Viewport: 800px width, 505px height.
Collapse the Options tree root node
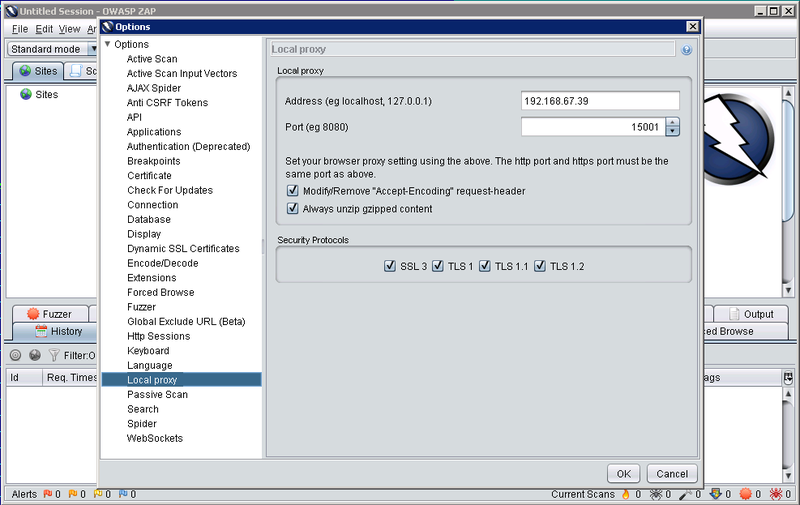pos(108,44)
